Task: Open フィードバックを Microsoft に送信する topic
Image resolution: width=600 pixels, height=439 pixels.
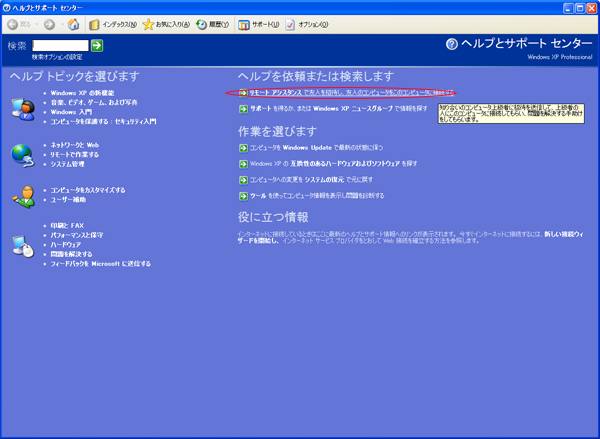Action: point(101,264)
